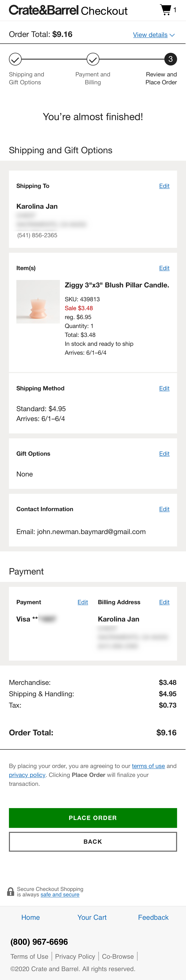The image size is (186, 980).
Task: Open the shopping cart icon
Action: click(165, 10)
